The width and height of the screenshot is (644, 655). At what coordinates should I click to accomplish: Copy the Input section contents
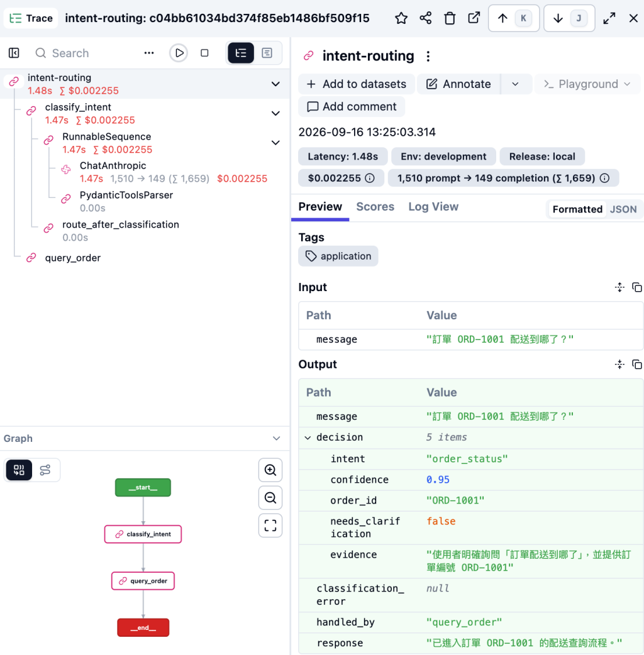click(637, 287)
